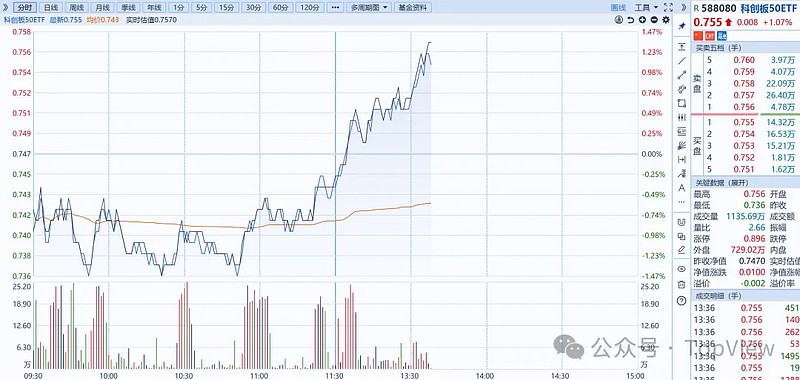Click the pencil edit drawing icon
Screen dimensions: 800x380
681,250
